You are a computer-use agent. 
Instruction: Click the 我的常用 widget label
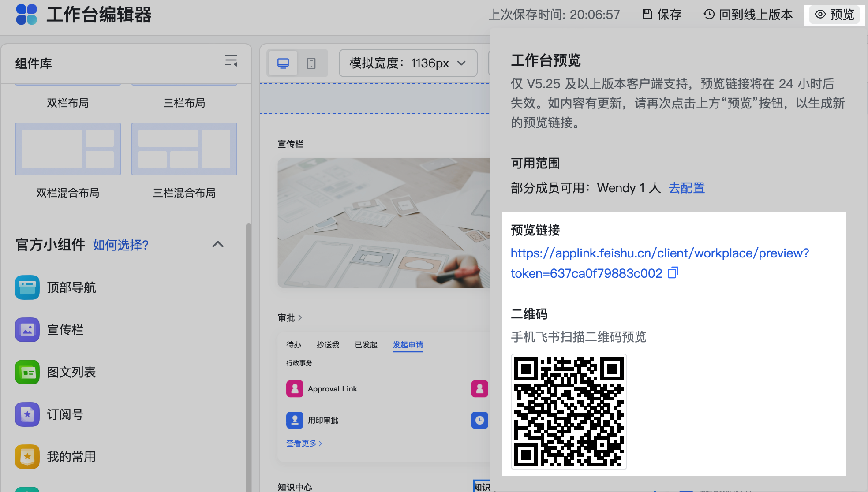[71, 457]
